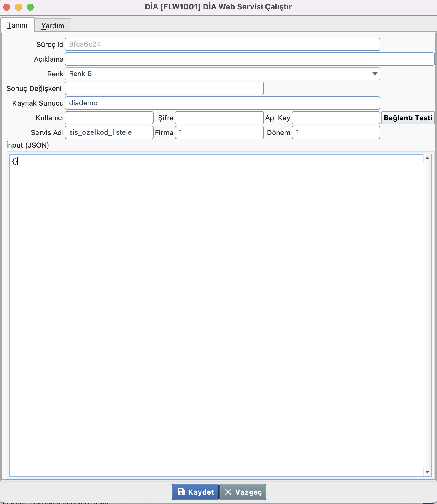
Task: Click into the Şifre password field
Action: pyautogui.click(x=219, y=118)
